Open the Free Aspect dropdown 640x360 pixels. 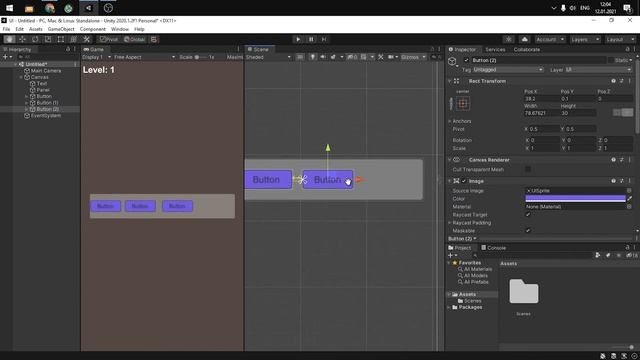(x=144, y=57)
